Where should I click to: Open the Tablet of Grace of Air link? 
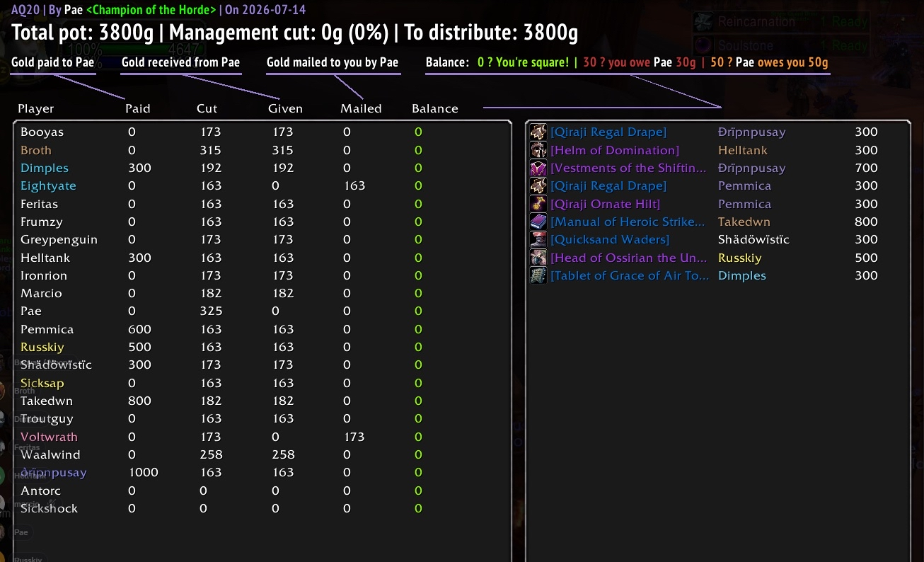[630, 275]
